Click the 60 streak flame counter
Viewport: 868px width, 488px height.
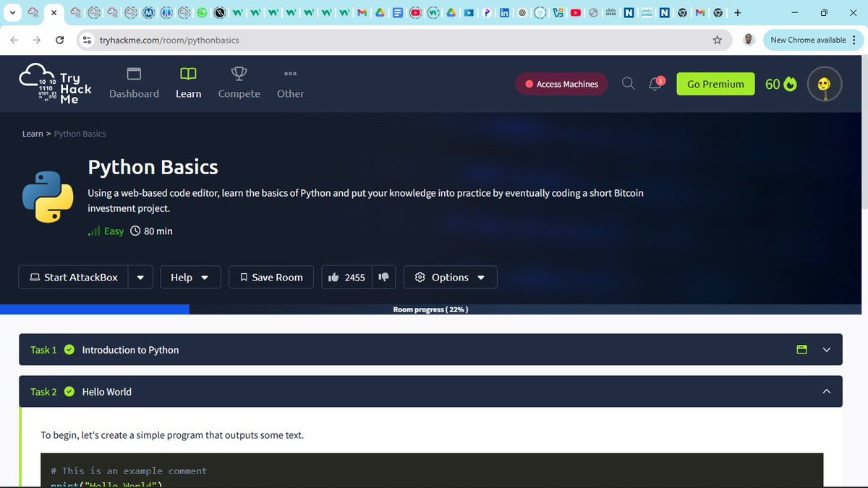pos(780,84)
